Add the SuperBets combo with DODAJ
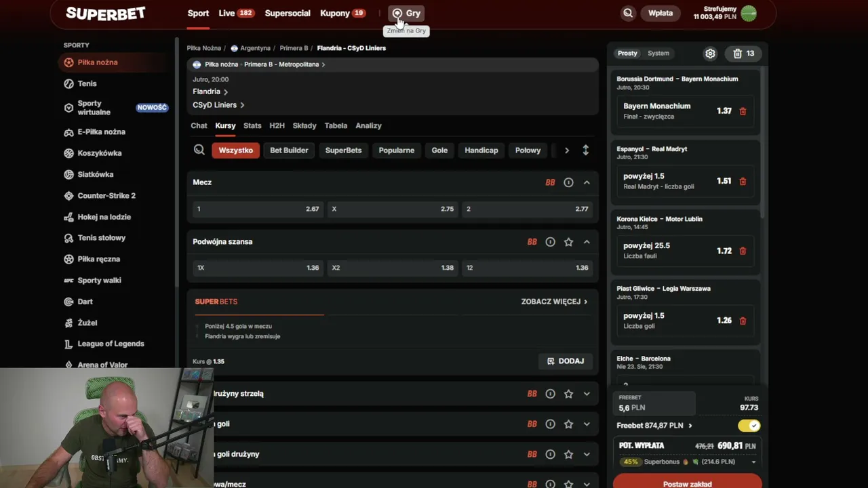 point(566,361)
